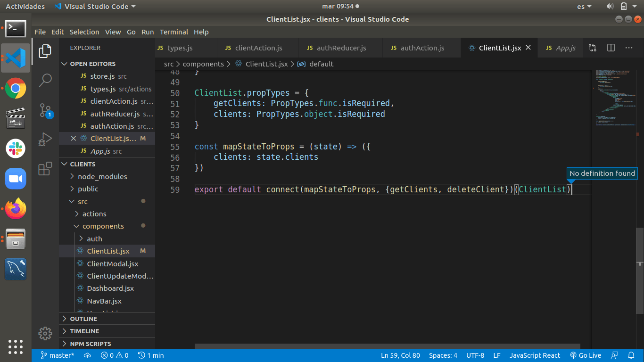This screenshot has height=362, width=644.
Task: Open Dashboard.jsx in the file tree
Action: (110, 288)
